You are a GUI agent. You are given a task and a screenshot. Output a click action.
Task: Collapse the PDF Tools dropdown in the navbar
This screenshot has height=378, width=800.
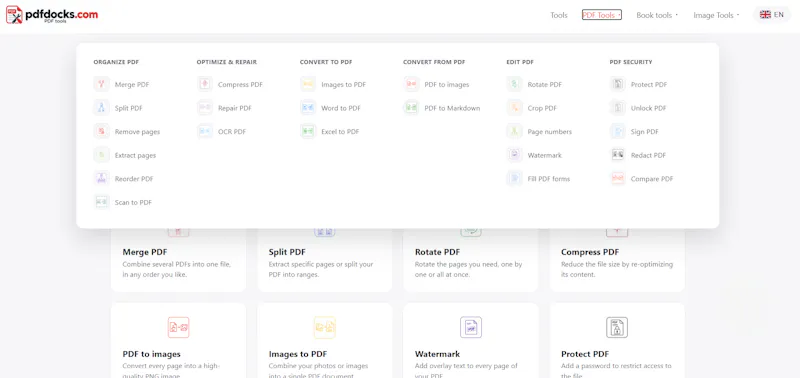[x=602, y=15]
